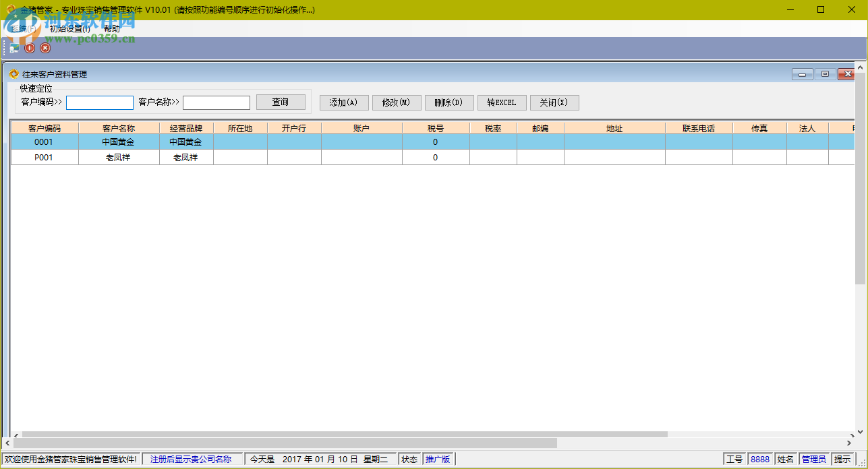
Task: Click the welcome message in status bar
Action: 71,459
